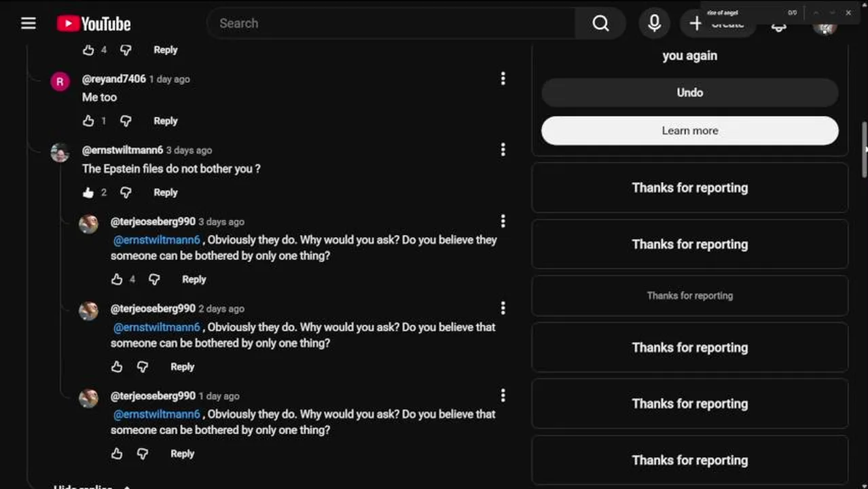The image size is (868, 489).
Task: Start voice search with microphone icon
Action: 654,24
